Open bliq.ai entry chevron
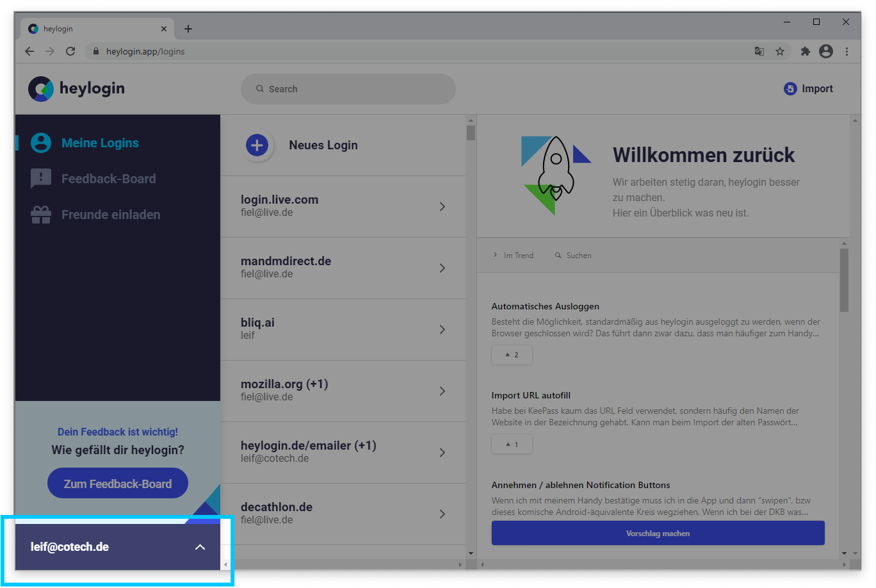Viewport: 876px width, 588px height. tap(442, 329)
